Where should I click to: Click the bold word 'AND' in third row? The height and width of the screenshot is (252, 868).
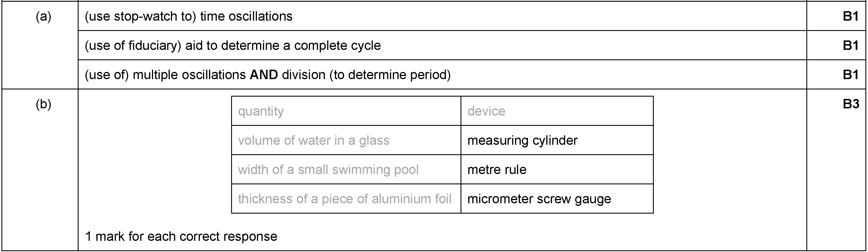click(264, 75)
